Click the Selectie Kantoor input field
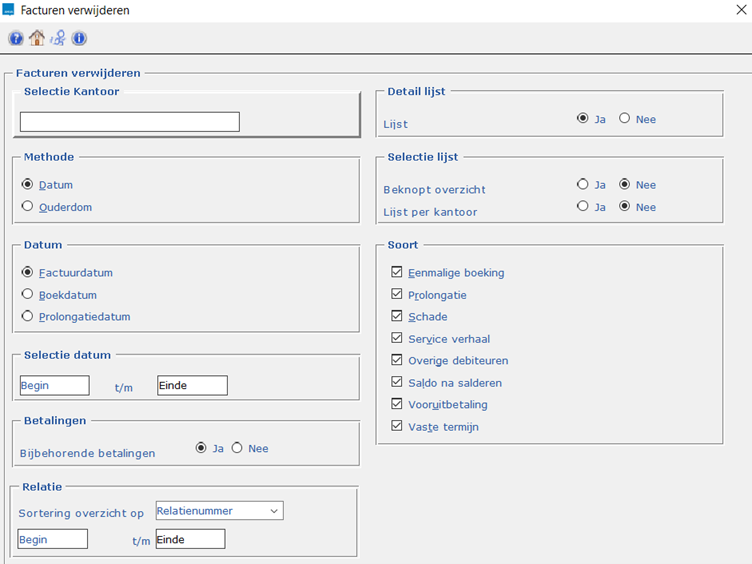 tap(130, 122)
